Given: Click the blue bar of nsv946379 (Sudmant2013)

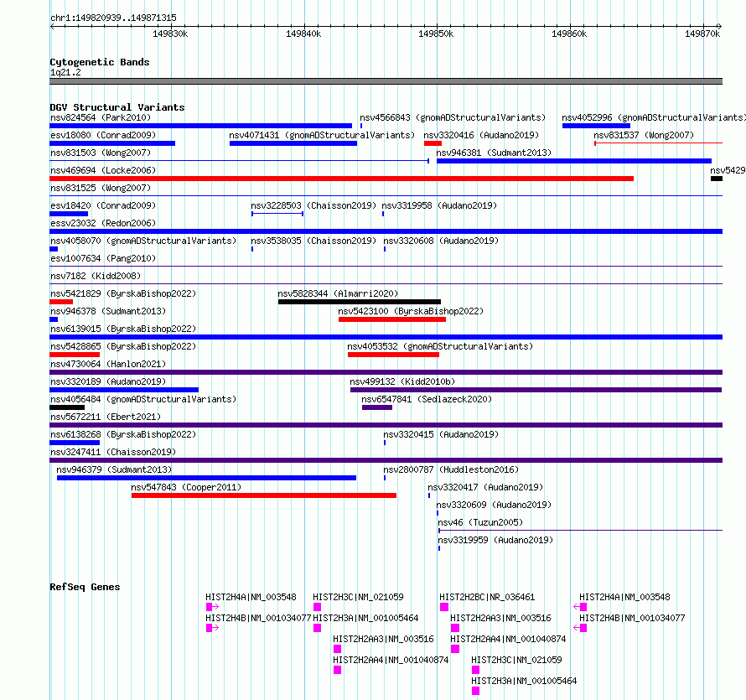Looking at the screenshot, I should click(x=206, y=478).
